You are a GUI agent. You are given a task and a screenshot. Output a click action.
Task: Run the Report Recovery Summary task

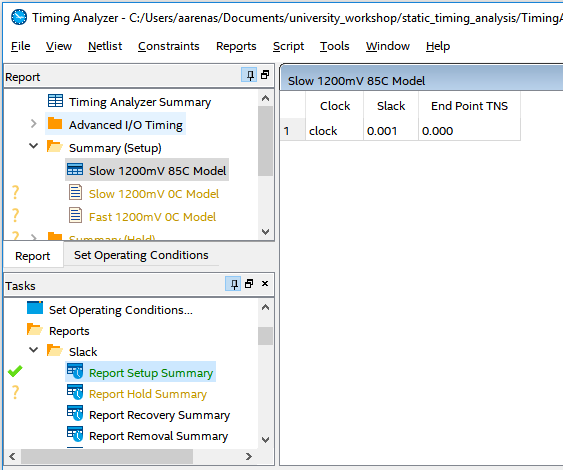click(x=159, y=415)
